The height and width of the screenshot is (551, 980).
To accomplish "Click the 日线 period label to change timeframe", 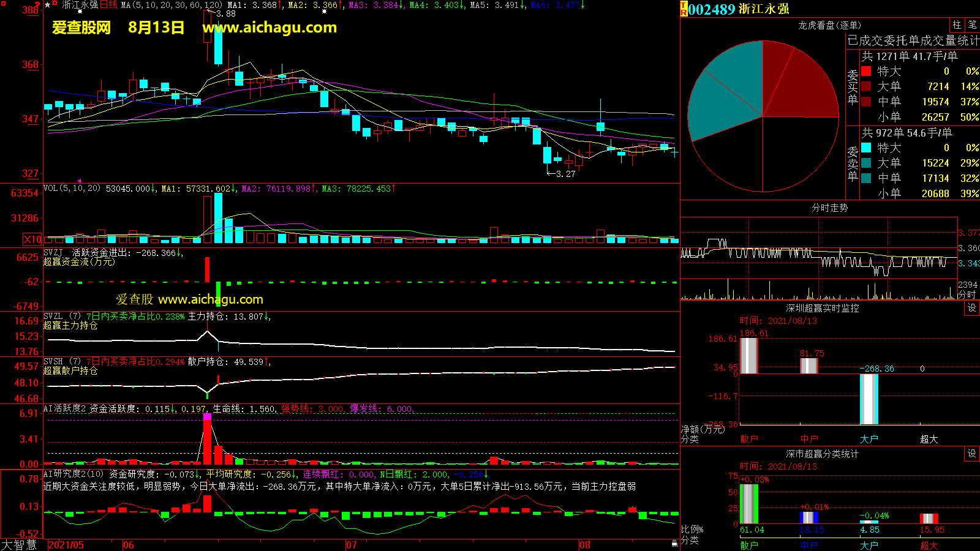I will pos(108,5).
